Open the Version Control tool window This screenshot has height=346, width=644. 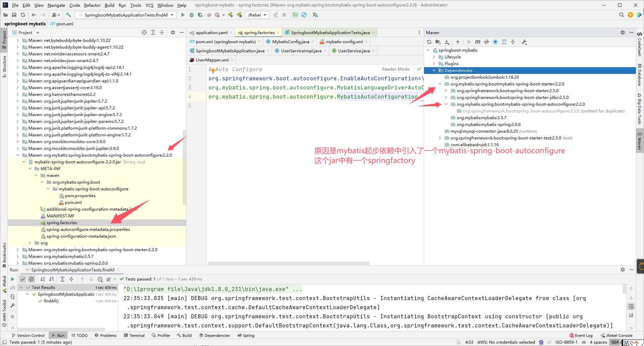click(x=28, y=336)
